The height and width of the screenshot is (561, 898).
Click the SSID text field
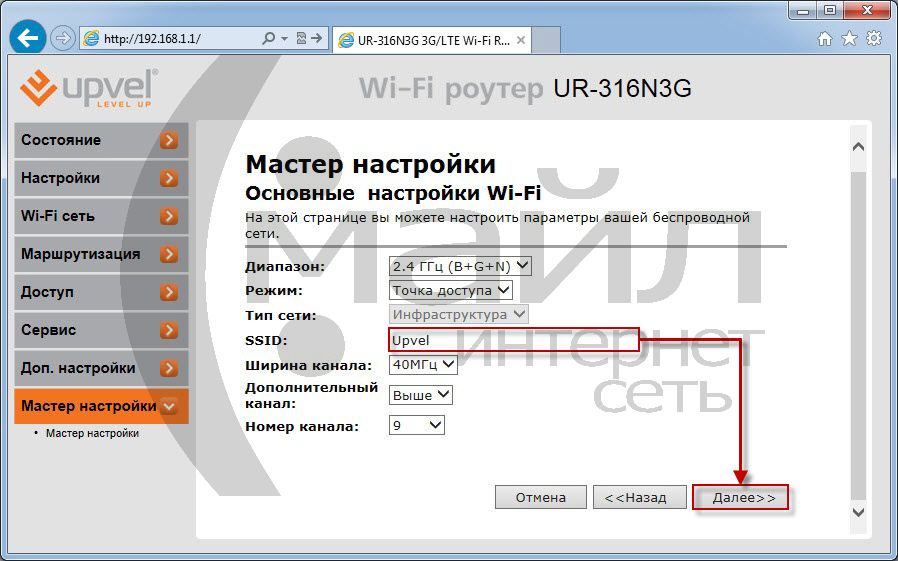(x=512, y=340)
